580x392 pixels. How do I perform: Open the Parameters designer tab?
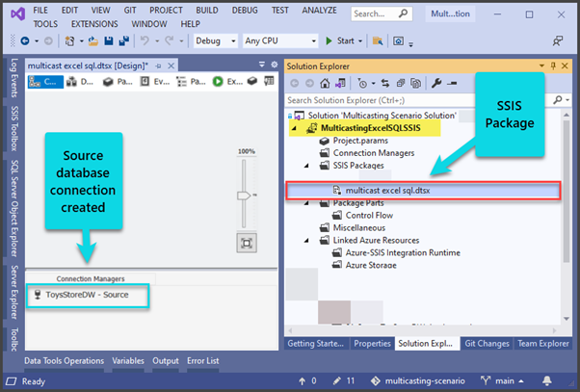pos(118,82)
